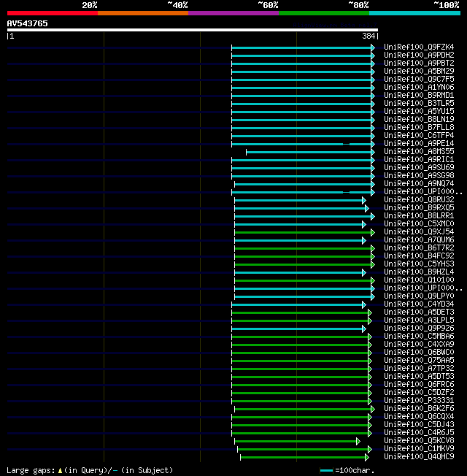Image resolution: width=467 pixels, height=476 pixels.
Task: Select label UniRef100_C6TFP4
Action: [419, 135]
